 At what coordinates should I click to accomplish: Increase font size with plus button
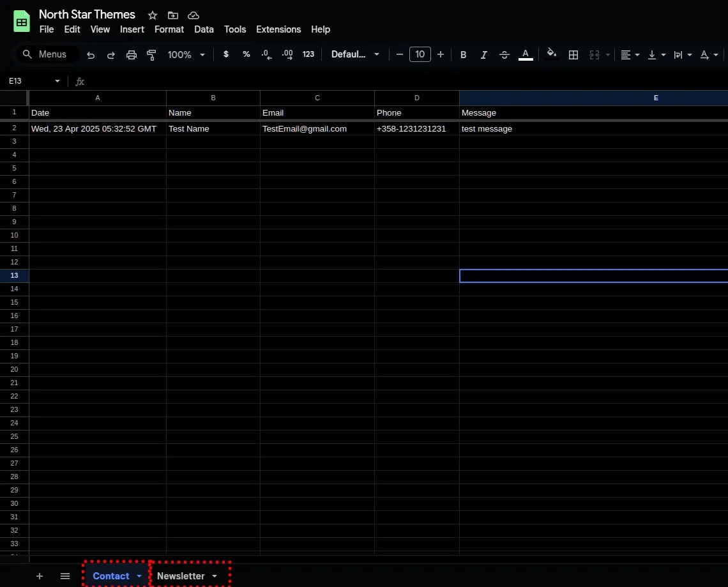click(x=441, y=54)
